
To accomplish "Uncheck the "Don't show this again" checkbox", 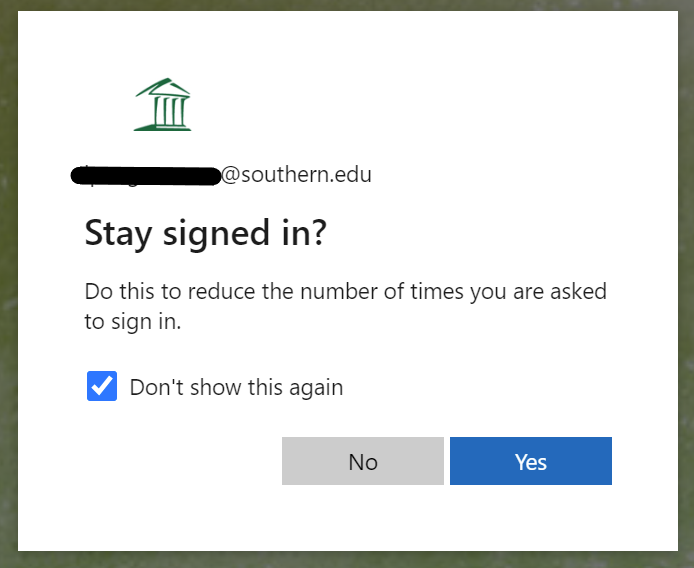I will [102, 386].
